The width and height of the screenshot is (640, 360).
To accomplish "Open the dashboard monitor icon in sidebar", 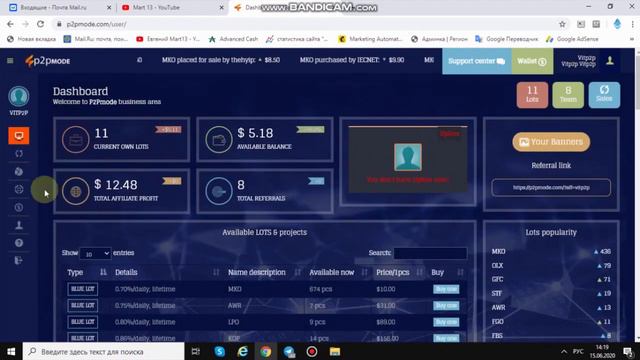I will click(19, 136).
